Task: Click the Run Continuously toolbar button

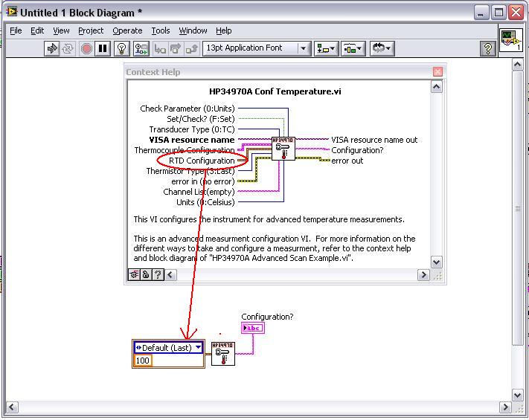Action: (x=68, y=48)
